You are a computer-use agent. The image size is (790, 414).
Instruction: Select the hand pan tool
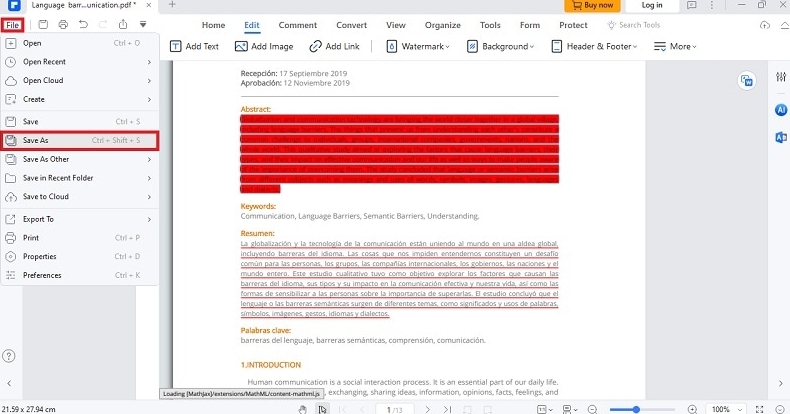303,409
